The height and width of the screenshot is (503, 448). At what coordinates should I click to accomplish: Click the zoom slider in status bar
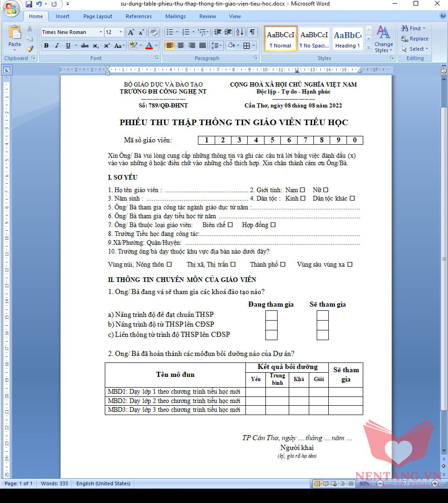tap(405, 484)
